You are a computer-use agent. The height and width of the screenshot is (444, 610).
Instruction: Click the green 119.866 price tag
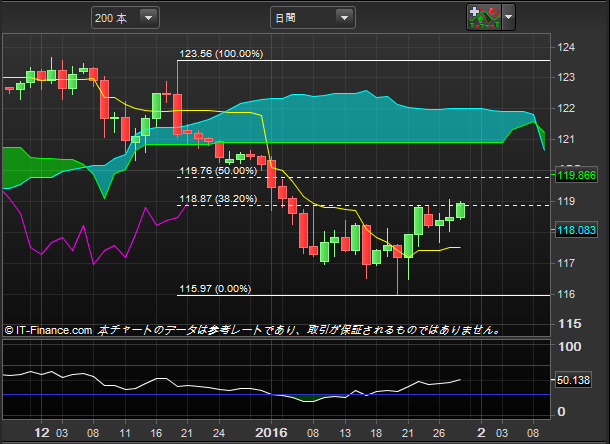pyautogui.click(x=577, y=175)
